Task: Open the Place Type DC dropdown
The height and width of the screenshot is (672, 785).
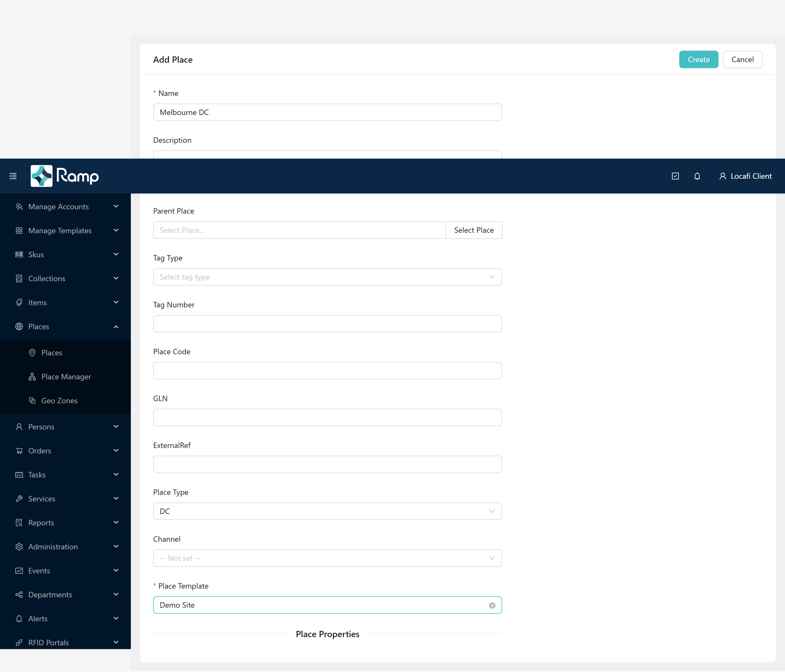Action: tap(327, 511)
